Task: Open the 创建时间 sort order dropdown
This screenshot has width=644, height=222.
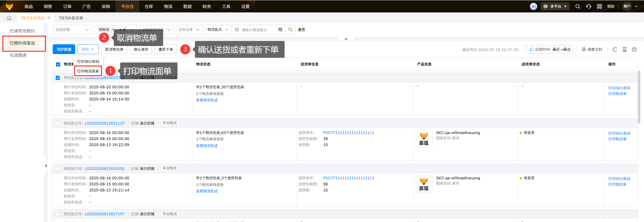Action: coord(550,49)
